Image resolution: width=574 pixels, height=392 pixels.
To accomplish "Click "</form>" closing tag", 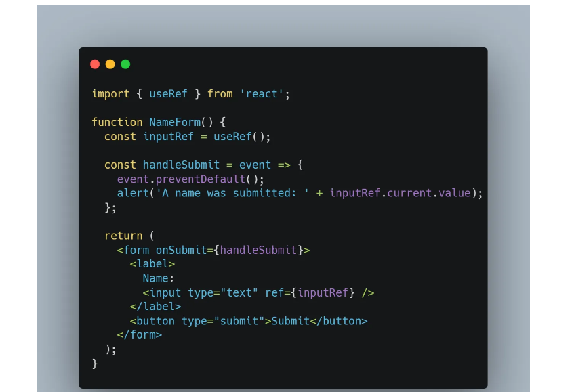I will click(140, 335).
